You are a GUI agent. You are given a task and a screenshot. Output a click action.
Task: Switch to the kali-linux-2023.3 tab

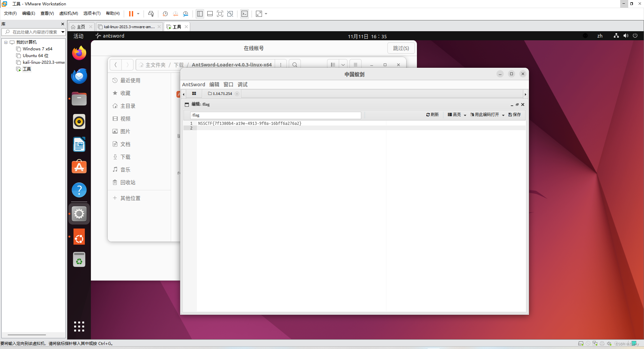pyautogui.click(x=127, y=27)
